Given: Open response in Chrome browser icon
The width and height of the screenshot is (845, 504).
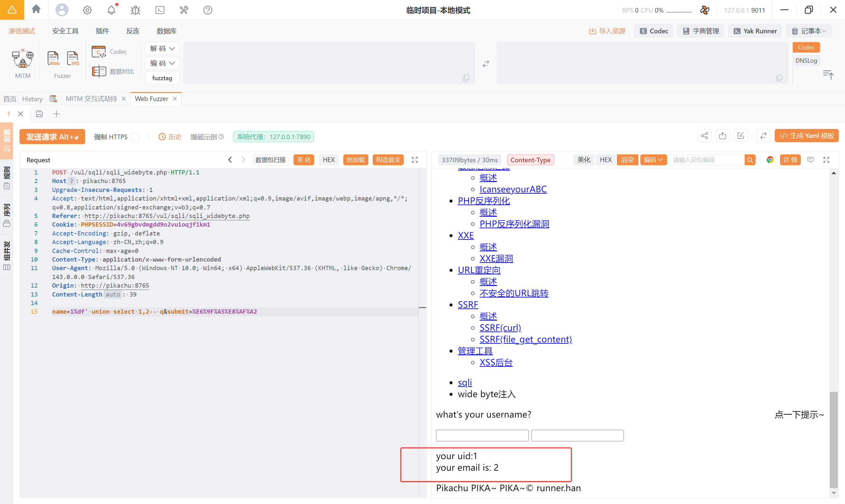Looking at the screenshot, I should click(770, 160).
